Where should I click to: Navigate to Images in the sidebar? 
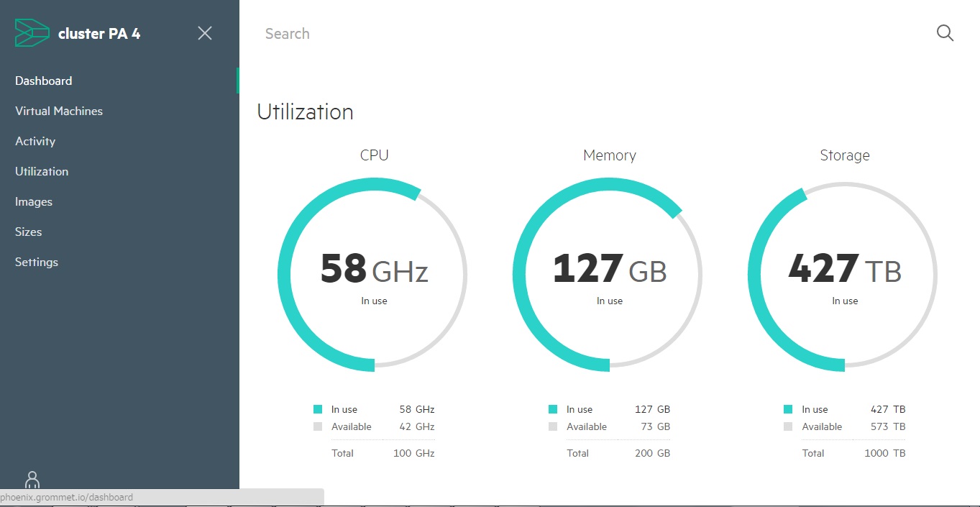(34, 201)
